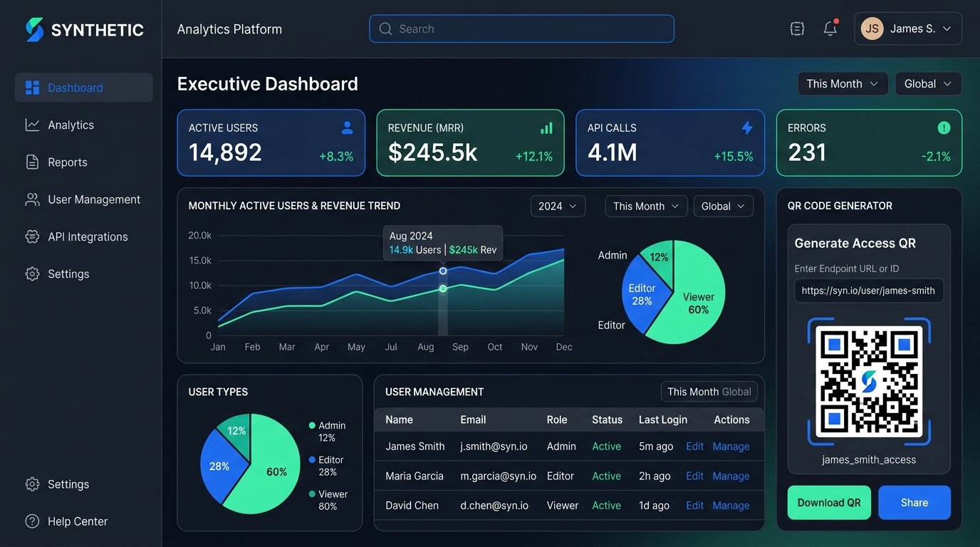This screenshot has width=980, height=547.
Task: Click the Revenue bar chart icon
Action: (x=547, y=128)
